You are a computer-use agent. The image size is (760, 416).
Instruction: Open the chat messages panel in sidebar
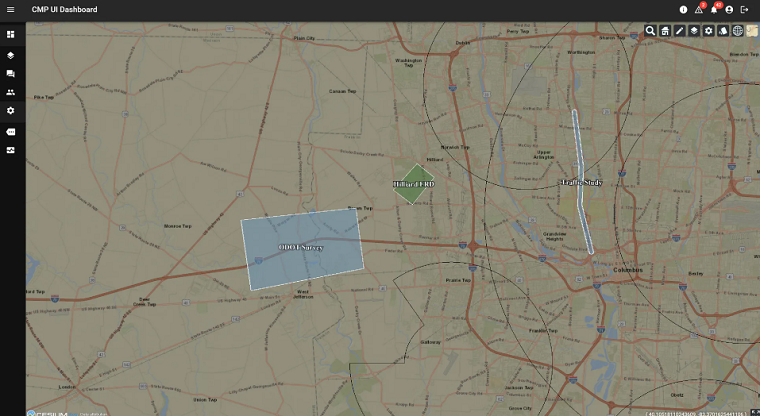pos(11,74)
